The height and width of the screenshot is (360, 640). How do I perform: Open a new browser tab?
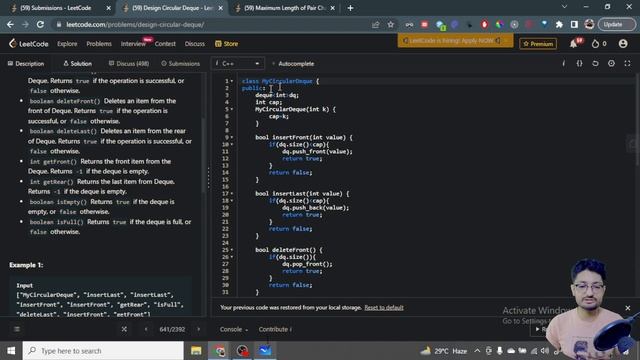350,8
